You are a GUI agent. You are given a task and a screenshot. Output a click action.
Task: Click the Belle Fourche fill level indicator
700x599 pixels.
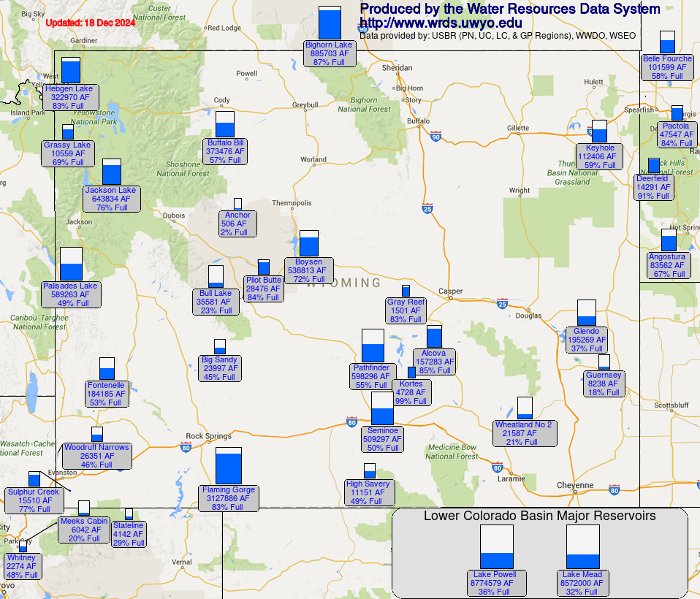(x=666, y=42)
